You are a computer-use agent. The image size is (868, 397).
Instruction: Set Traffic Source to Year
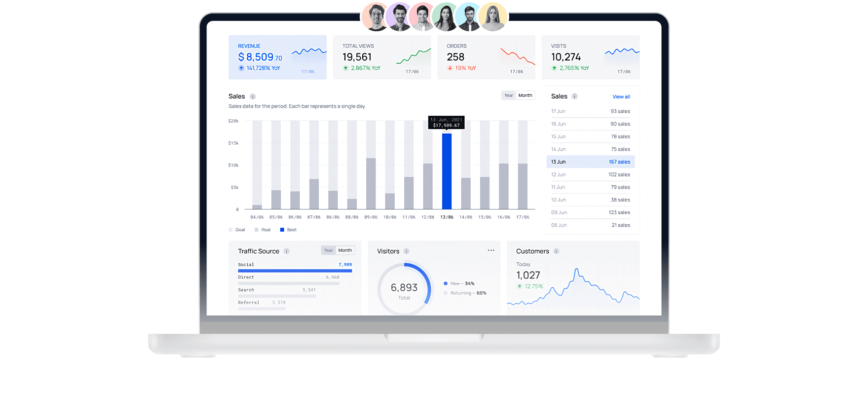point(328,250)
